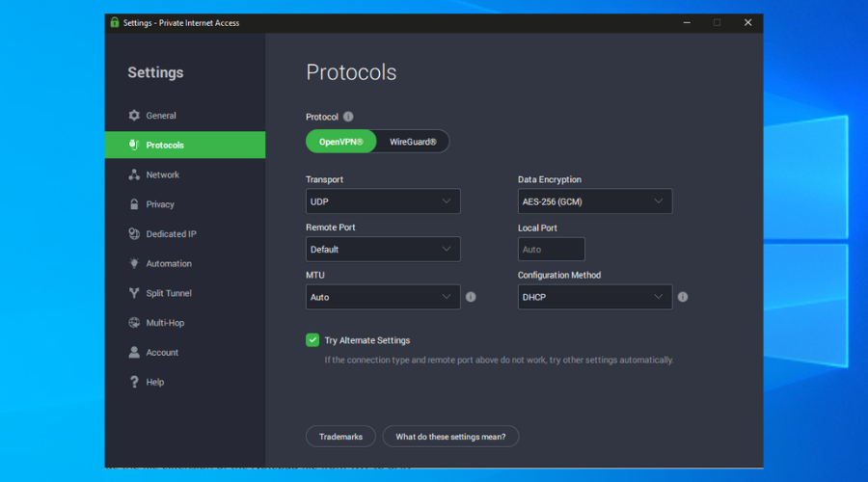
Task: Click the Protocols page heading
Action: 351,72
